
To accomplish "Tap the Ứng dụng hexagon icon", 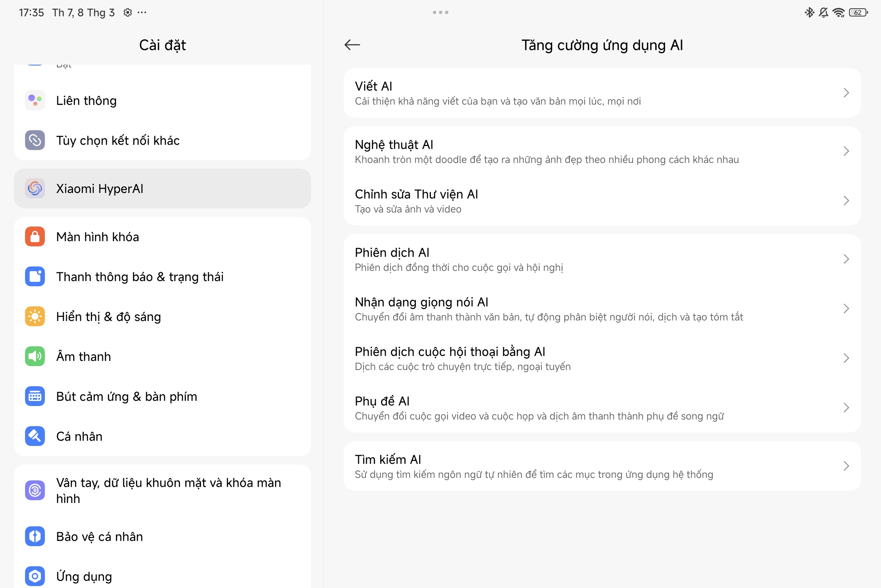I will click(x=35, y=576).
